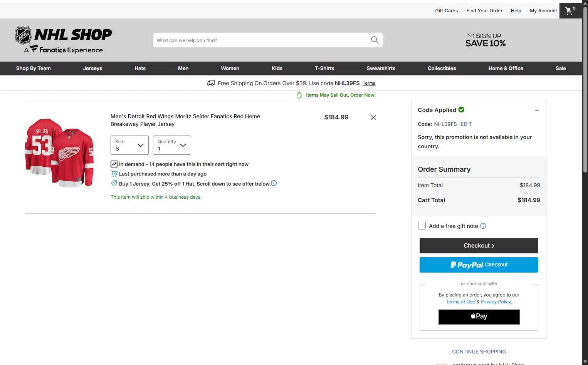This screenshot has height=365, width=588.
Task: Click Sign Up Save 10% banner
Action: point(486,40)
